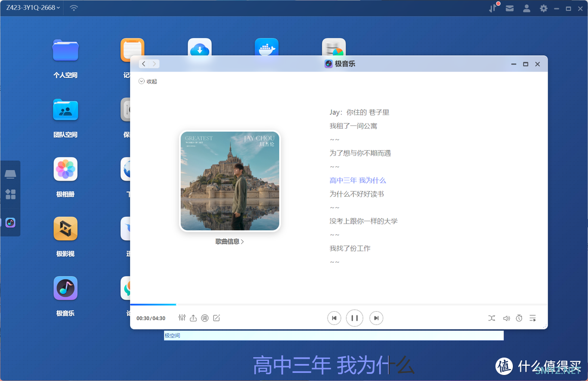The height and width of the screenshot is (381, 588).
Task: Jump to lyric 没考上跟你一样的大学
Action: coord(363,221)
